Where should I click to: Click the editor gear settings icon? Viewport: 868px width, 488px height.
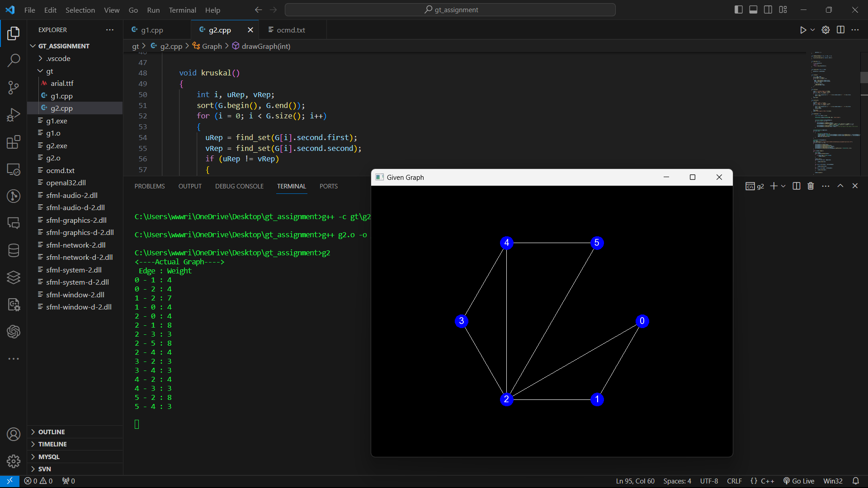[826, 30]
